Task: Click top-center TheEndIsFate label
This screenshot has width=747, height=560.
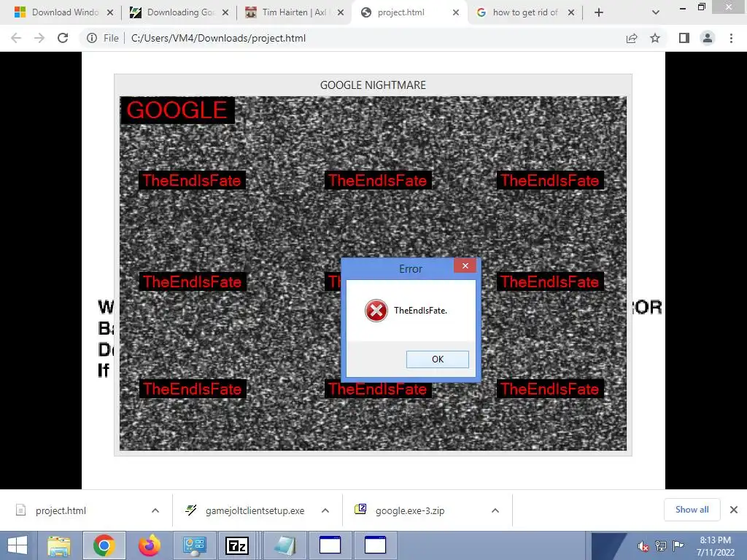Action: (378, 181)
